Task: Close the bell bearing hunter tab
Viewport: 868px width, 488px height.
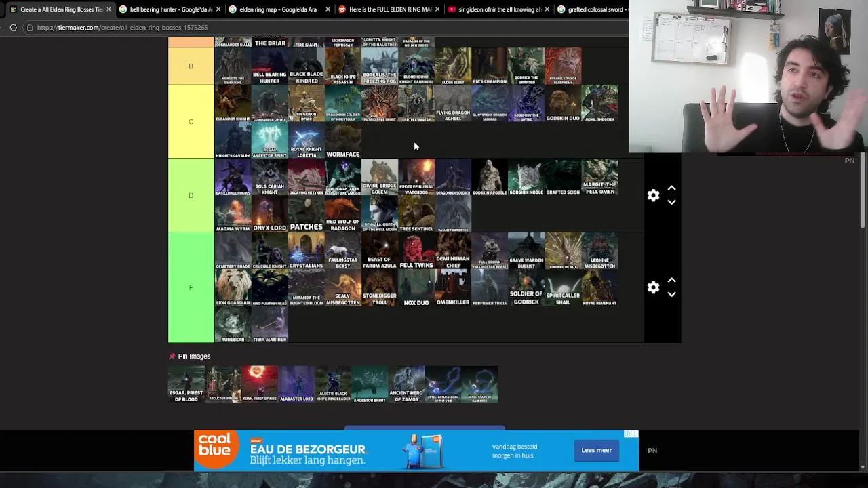Action: tap(218, 9)
